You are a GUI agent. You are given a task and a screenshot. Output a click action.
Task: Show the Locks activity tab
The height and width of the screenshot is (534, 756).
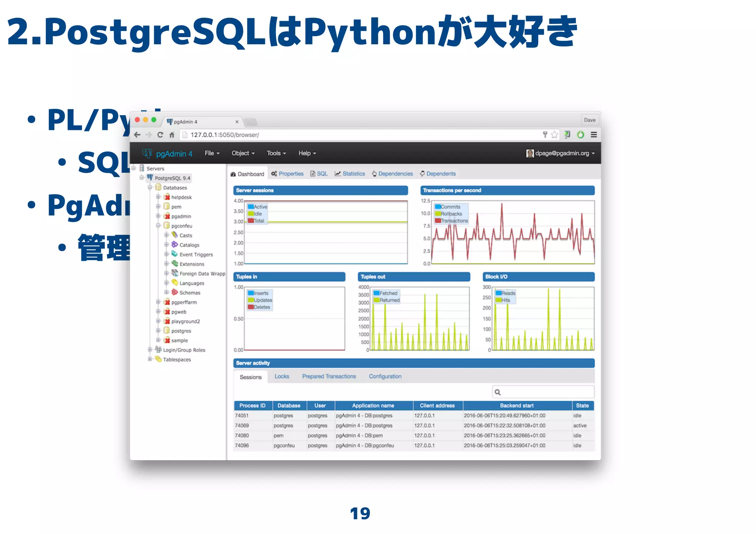tap(282, 376)
